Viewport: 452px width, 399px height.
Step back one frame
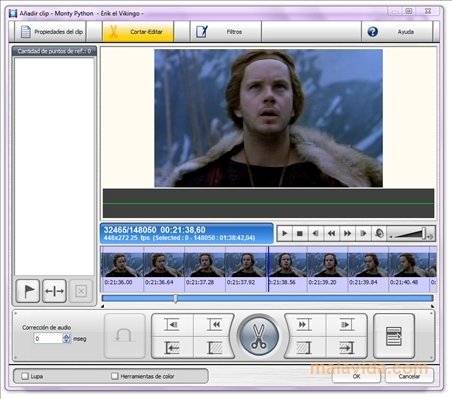[315, 233]
